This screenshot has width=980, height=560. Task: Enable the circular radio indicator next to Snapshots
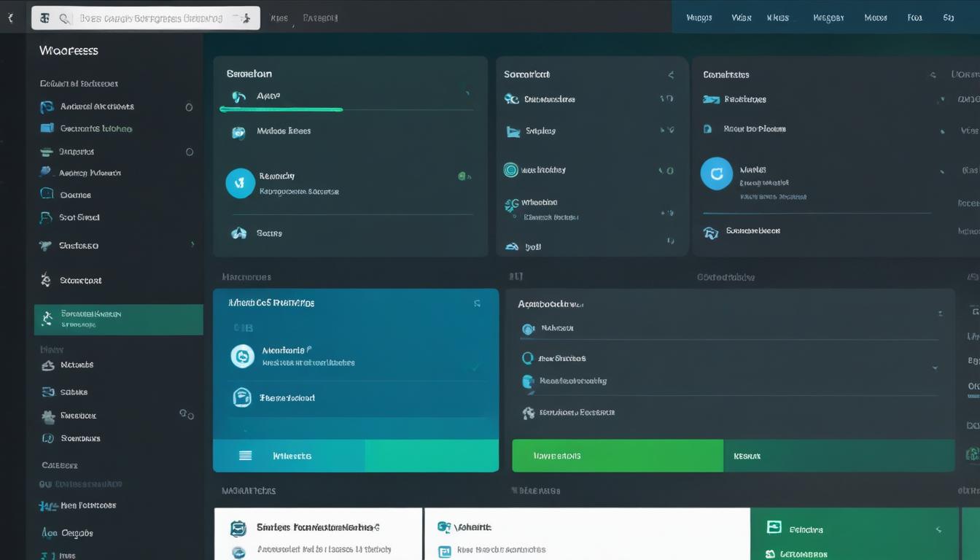(188, 151)
